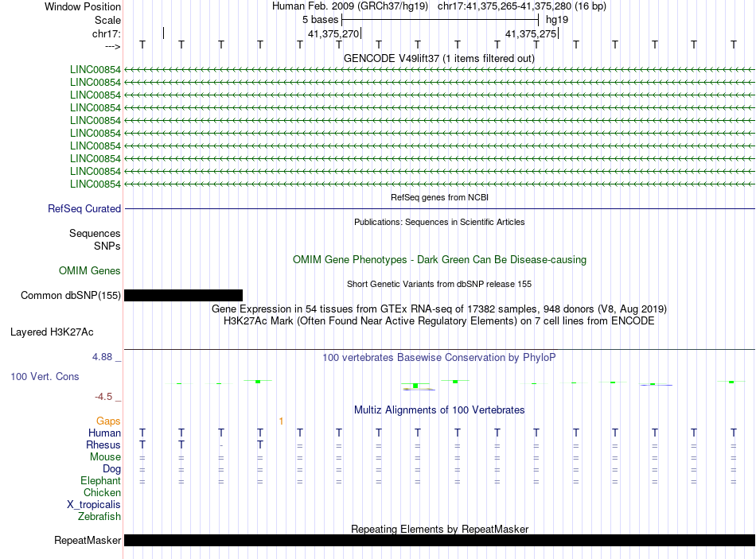Viewport: 756px width, 559px height.
Task: Click the Common dbSNP(155) track label
Action: tap(71, 295)
